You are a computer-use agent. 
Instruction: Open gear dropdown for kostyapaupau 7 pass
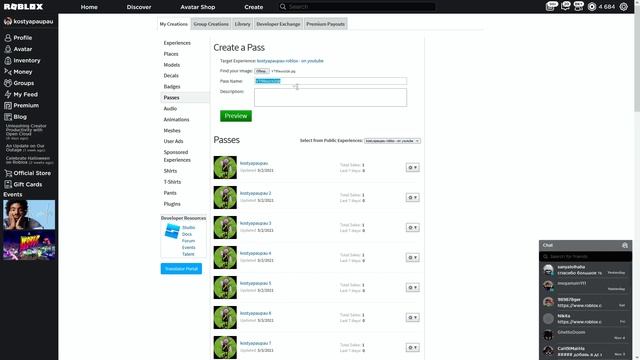[413, 347]
